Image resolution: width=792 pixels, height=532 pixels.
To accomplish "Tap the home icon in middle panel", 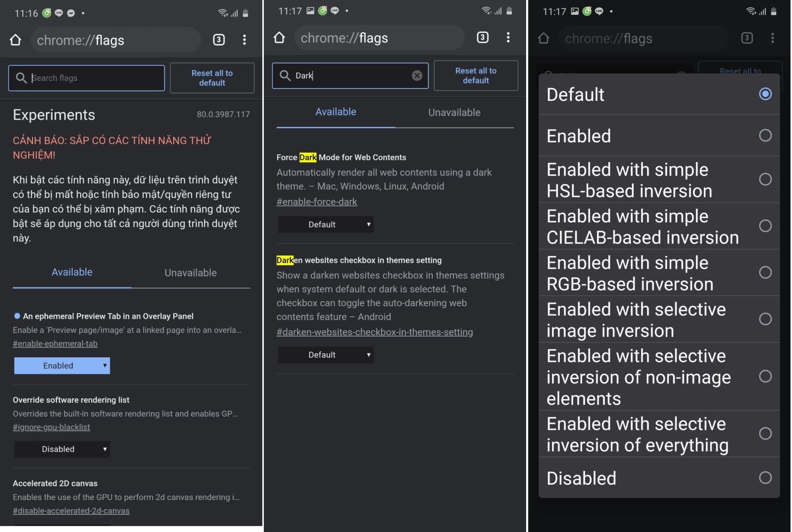I will 279,38.
